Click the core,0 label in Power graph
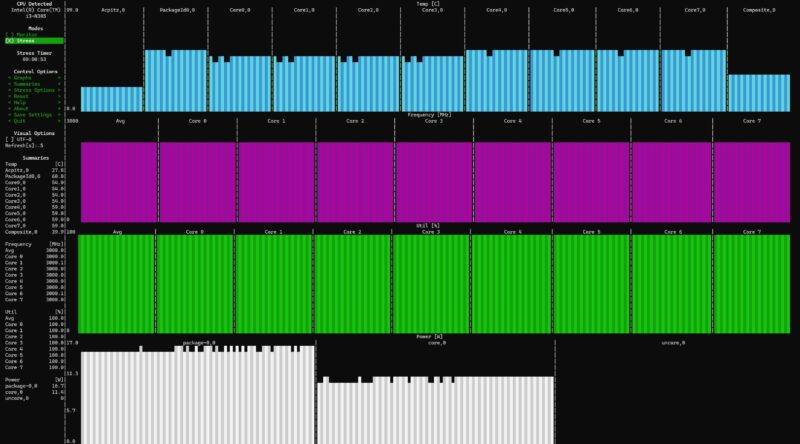This screenshot has width=800, height=444. [x=437, y=343]
